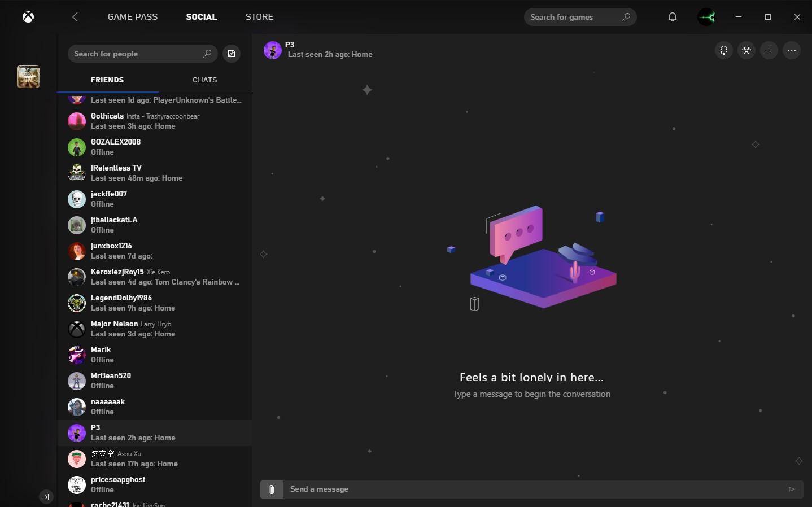812x507 pixels.
Task: Switch to the CHATS tab
Action: coord(205,80)
